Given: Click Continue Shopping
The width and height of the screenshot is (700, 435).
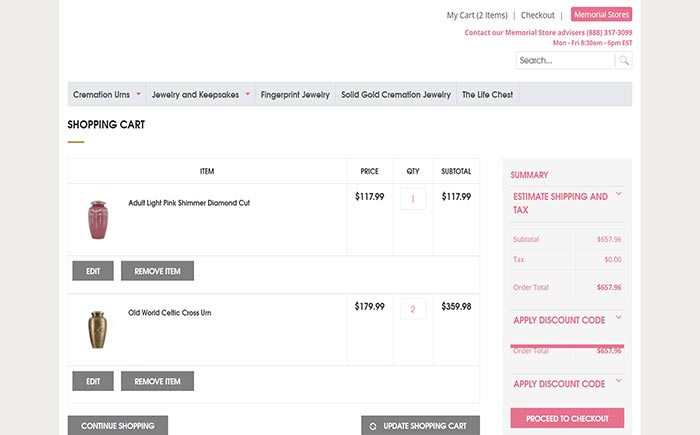Looking at the screenshot, I should click(x=118, y=425).
